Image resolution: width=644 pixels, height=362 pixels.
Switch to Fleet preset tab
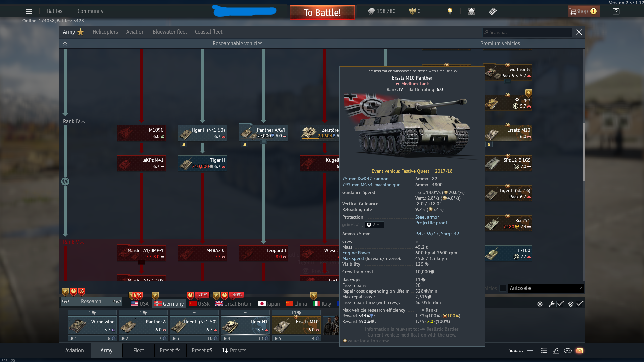coord(139,351)
